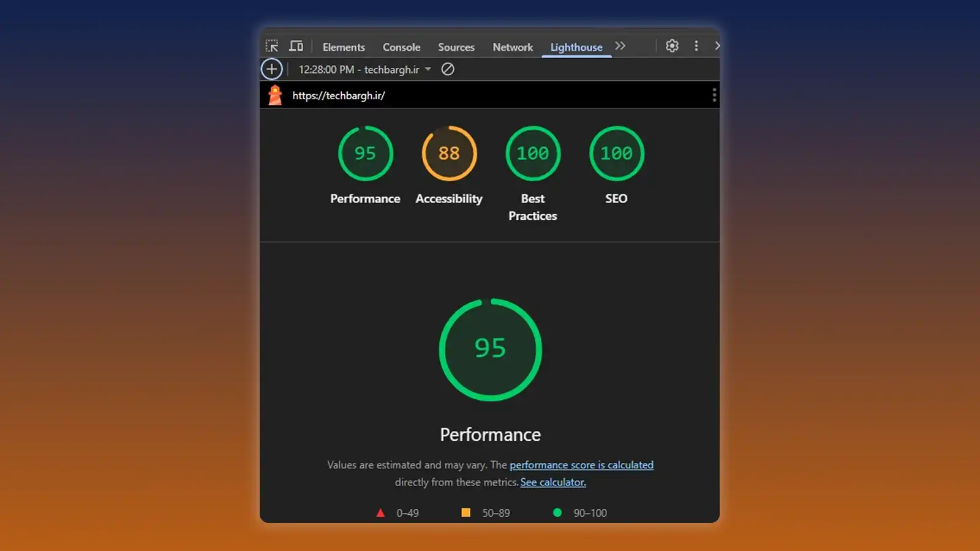Open the Lighthouse report tools menu

pyautogui.click(x=714, y=96)
